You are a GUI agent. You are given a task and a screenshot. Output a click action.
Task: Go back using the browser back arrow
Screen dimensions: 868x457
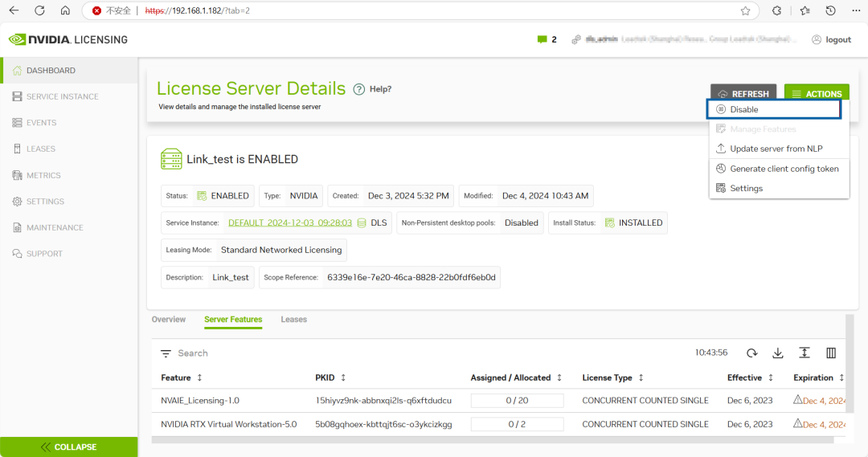(x=14, y=10)
